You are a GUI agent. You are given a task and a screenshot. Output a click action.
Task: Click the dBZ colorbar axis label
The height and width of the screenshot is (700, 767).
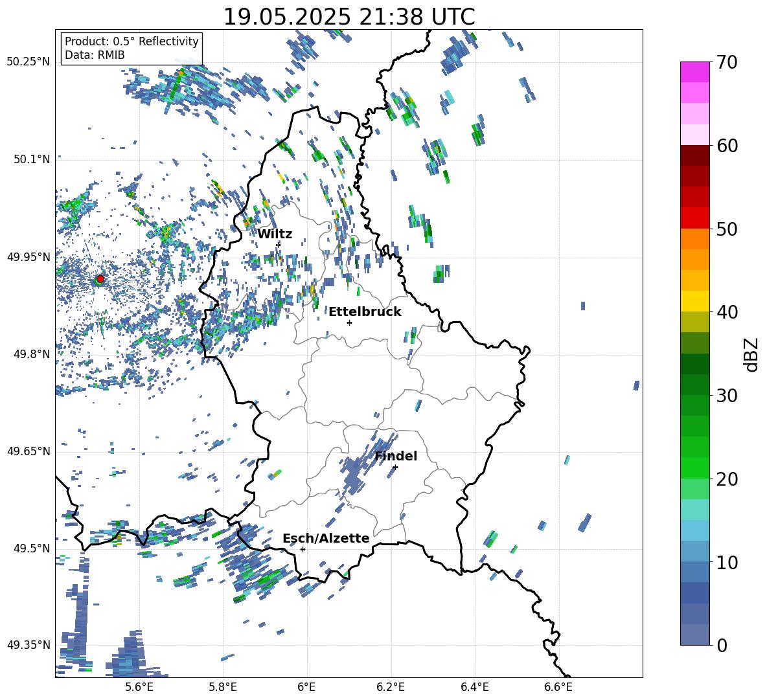tap(752, 354)
